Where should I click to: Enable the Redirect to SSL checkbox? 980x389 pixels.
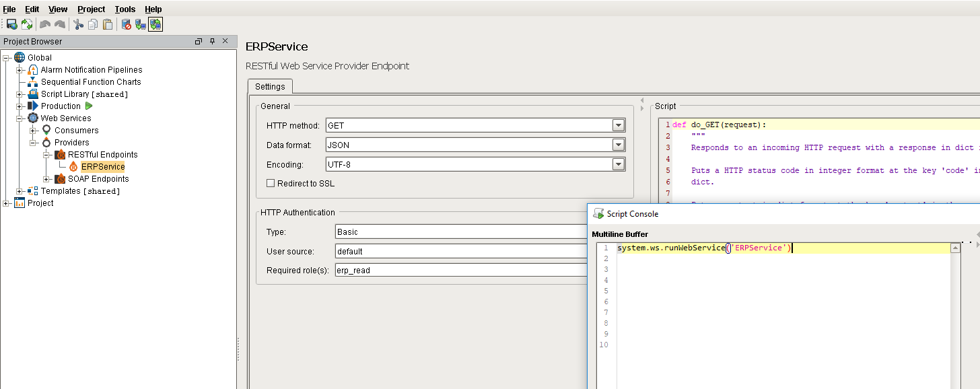point(271,183)
